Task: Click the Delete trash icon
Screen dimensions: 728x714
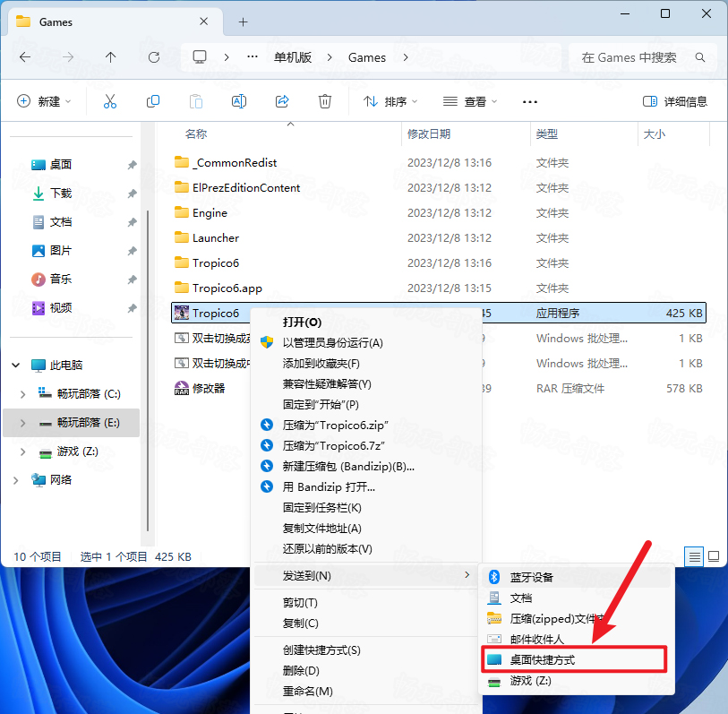Action: [x=324, y=101]
